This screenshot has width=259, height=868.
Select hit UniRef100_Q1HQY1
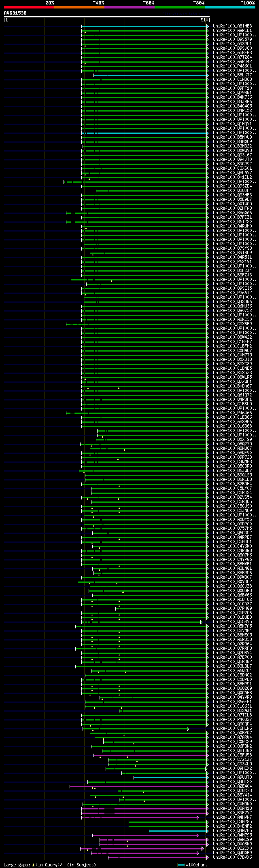[x=232, y=124]
